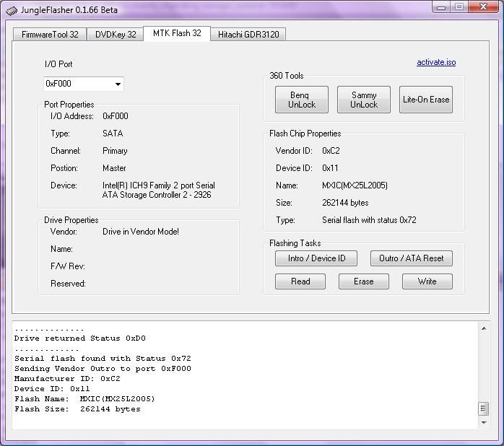This screenshot has height=446, width=504.
Task: Click the Write flash button
Action: (427, 281)
